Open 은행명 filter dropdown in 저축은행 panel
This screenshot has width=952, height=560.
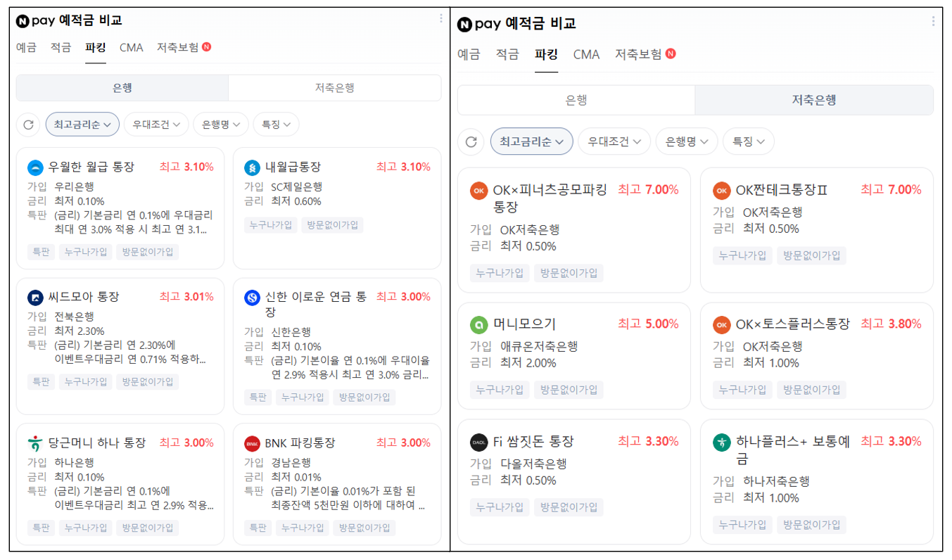687,141
